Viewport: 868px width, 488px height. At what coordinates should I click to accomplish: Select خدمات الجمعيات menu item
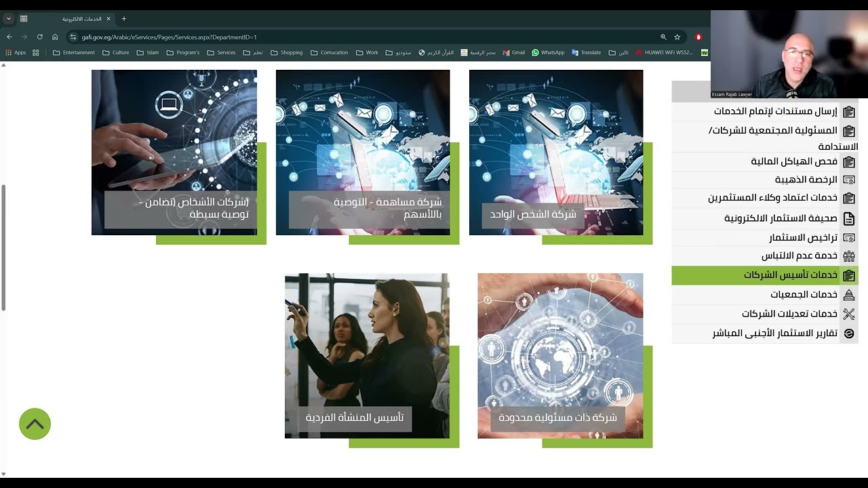point(765,295)
